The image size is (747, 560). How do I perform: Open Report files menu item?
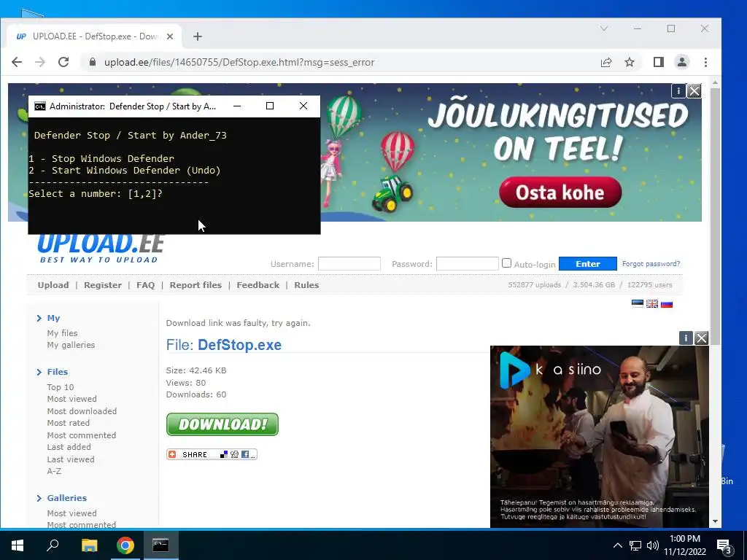[x=196, y=285]
